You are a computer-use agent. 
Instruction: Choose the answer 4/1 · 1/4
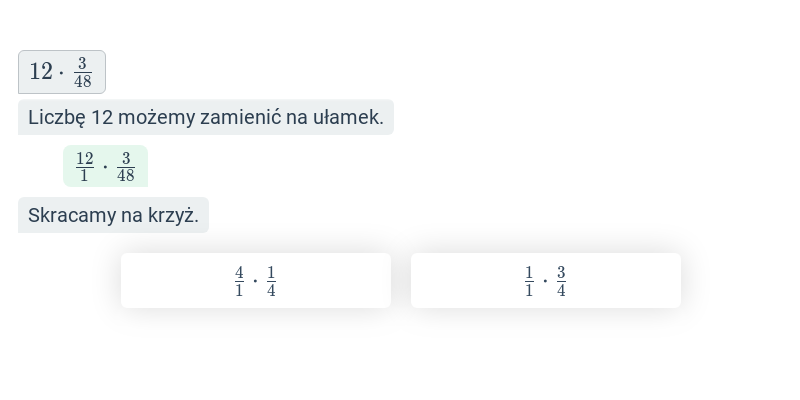point(256,281)
